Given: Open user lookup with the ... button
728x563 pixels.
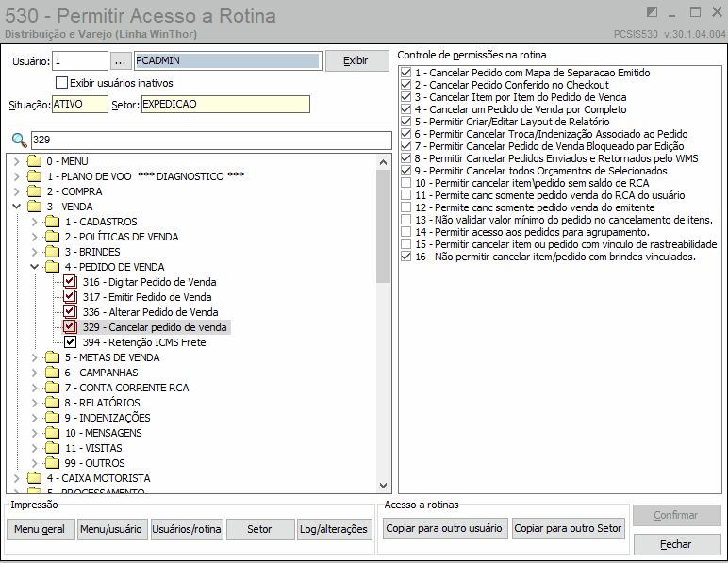Looking at the screenshot, I should click(x=121, y=60).
